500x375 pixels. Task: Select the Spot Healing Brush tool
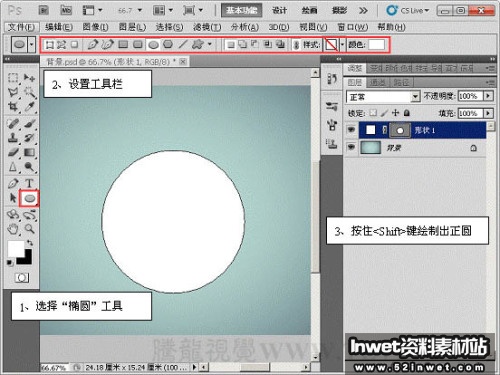[13, 124]
